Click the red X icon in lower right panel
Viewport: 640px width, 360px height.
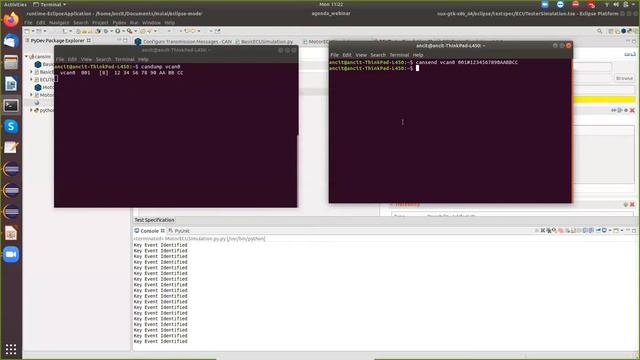[632, 204]
